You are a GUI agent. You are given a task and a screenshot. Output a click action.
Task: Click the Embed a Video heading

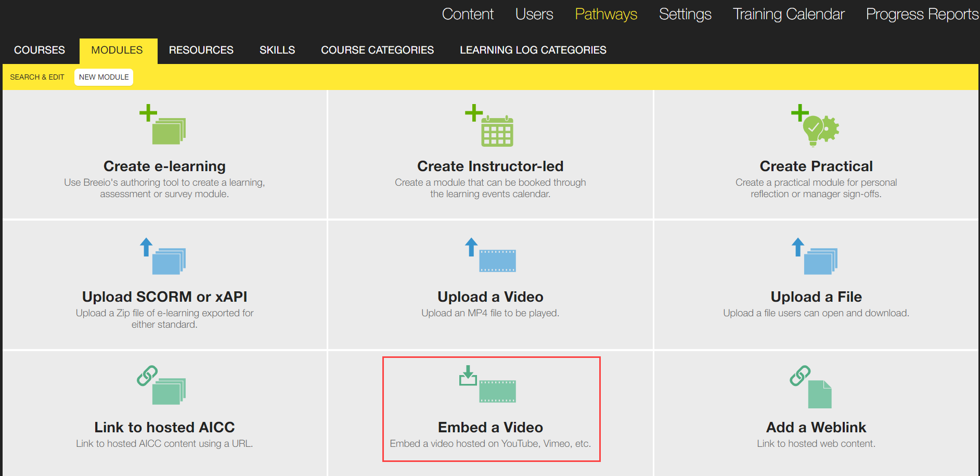(x=490, y=427)
